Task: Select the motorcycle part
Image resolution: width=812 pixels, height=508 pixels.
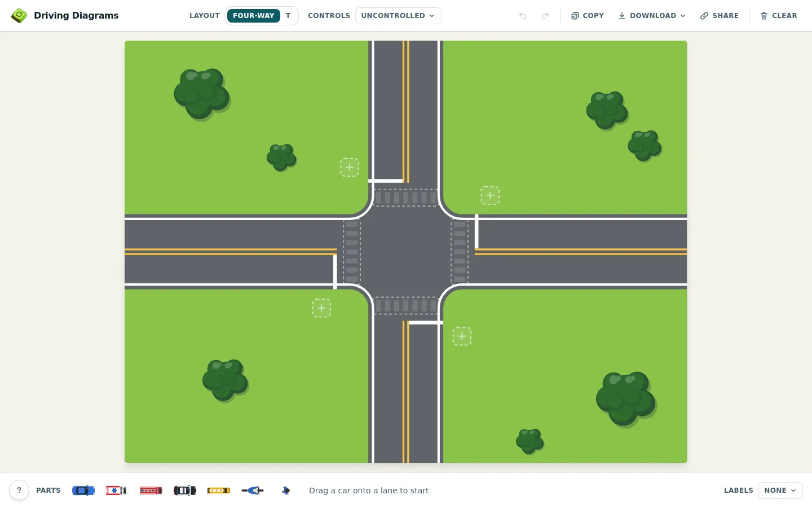Action: [x=253, y=491]
